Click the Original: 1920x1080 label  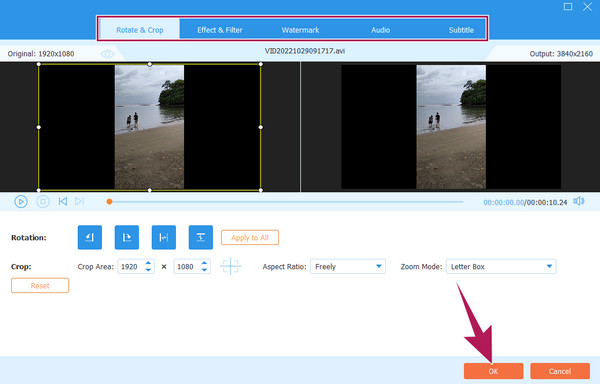pos(41,54)
